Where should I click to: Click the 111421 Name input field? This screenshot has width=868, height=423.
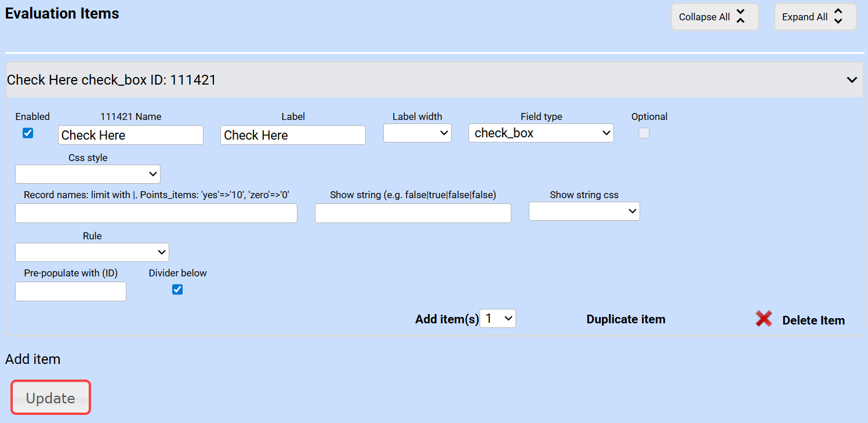pyautogui.click(x=130, y=135)
